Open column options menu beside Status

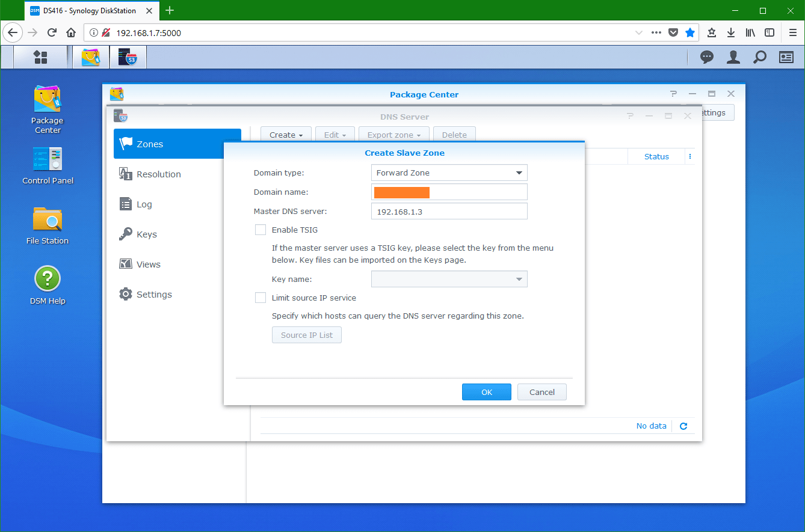[x=690, y=156]
